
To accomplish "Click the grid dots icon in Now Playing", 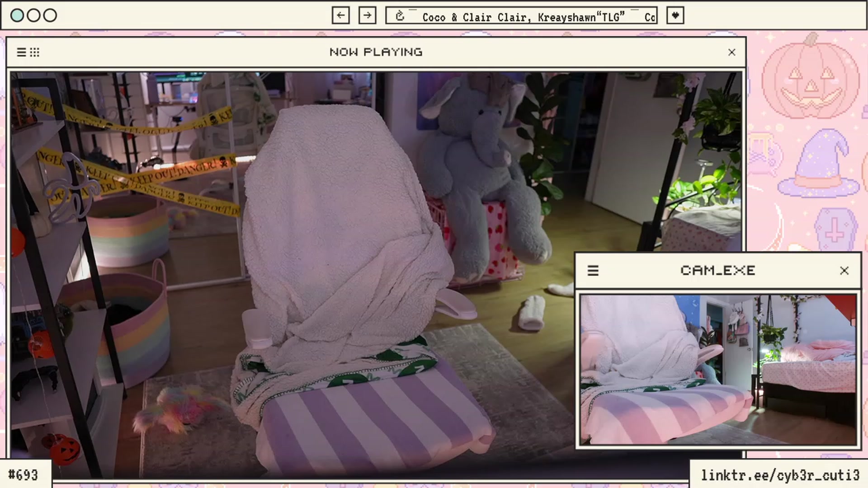I will coord(35,52).
